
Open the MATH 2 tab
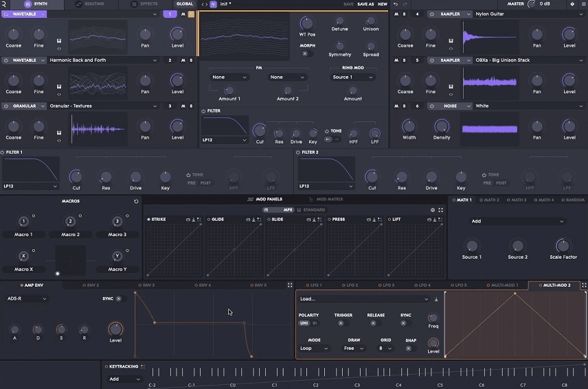point(489,200)
